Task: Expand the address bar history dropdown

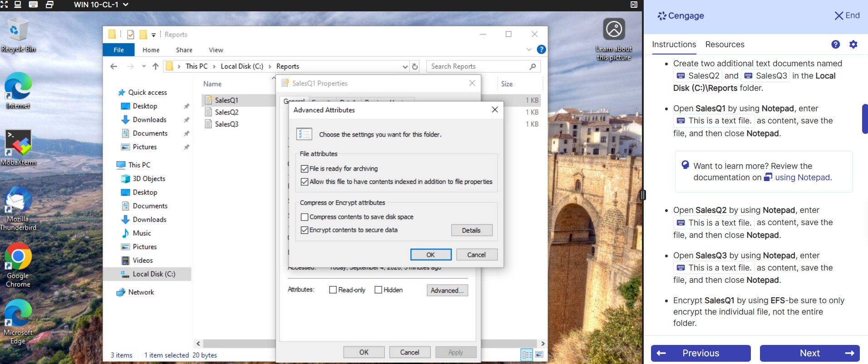Action: click(x=405, y=66)
